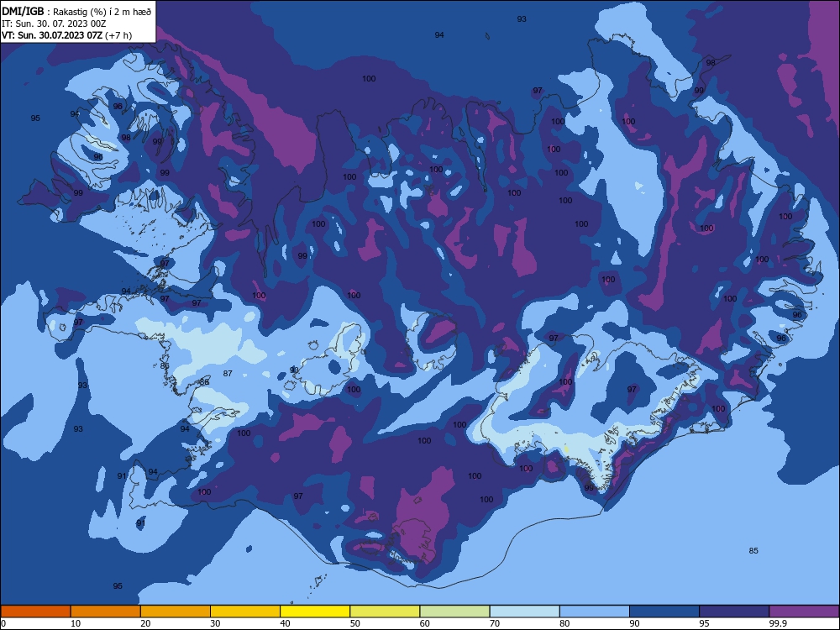The height and width of the screenshot is (630, 840).
Task: Select the sky blue 80–90 legend swatch
Action: point(595,612)
